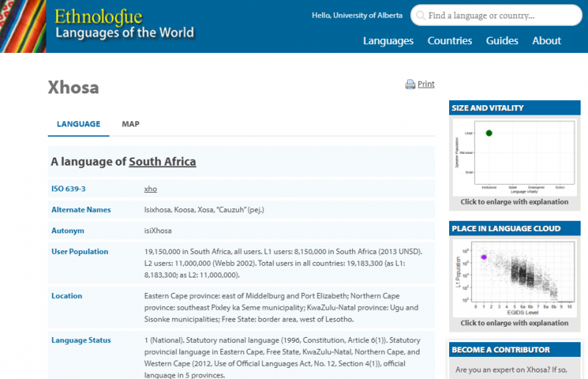Click the ISO 639-3 label
This screenshot has height=379, width=588.
coord(68,188)
